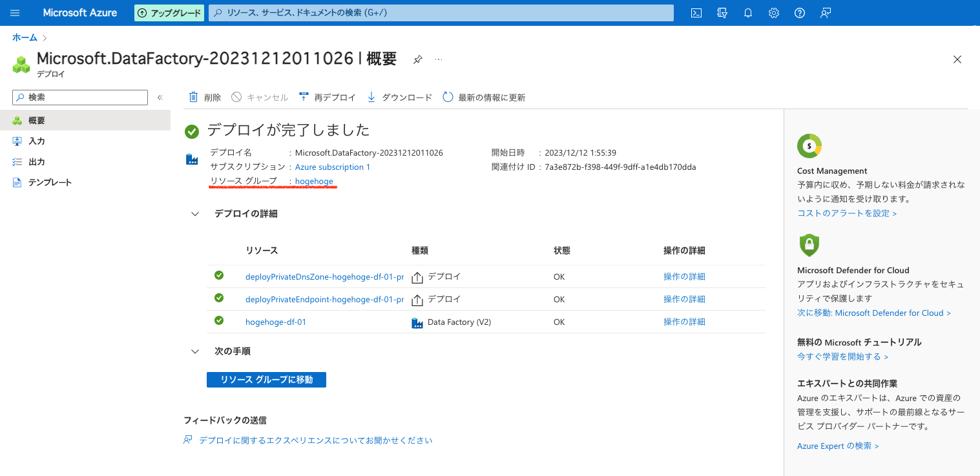
Task: Pin this deployment to the dashboard
Action: coord(418,59)
